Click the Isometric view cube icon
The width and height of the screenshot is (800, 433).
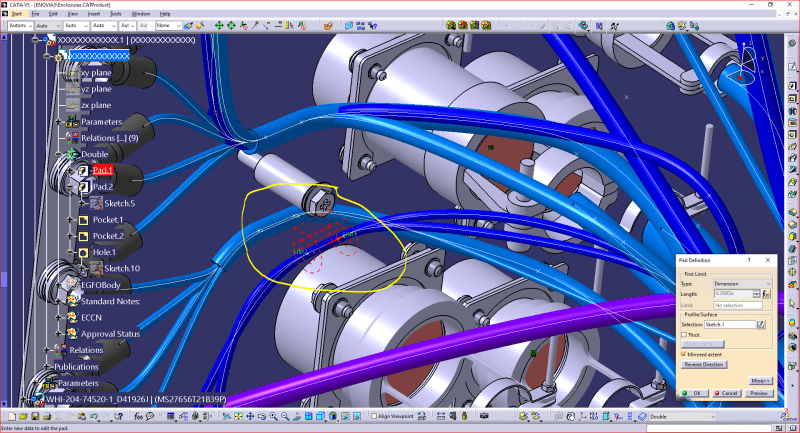pyautogui.click(x=320, y=416)
